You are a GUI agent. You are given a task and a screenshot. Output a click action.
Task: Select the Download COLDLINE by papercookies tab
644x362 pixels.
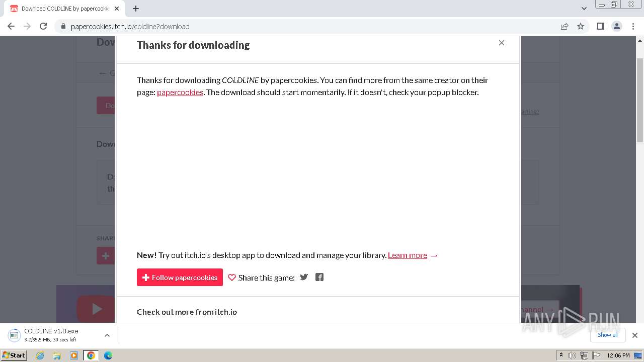(x=63, y=9)
